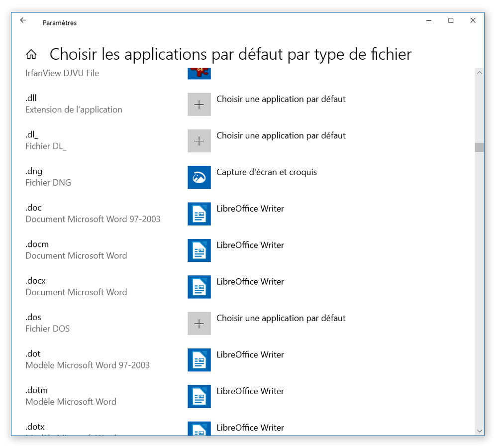Screen dimensions: 497x448
Task: Click the Choisir une application label for .dos
Action: coord(281,318)
